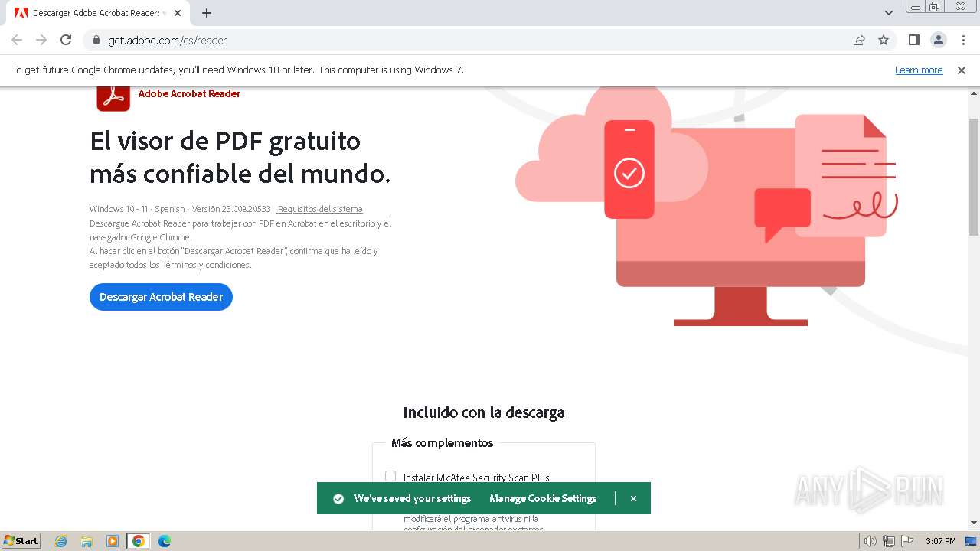Click the scrollbar up arrow
The width and height of the screenshot is (980, 551).
[974, 93]
